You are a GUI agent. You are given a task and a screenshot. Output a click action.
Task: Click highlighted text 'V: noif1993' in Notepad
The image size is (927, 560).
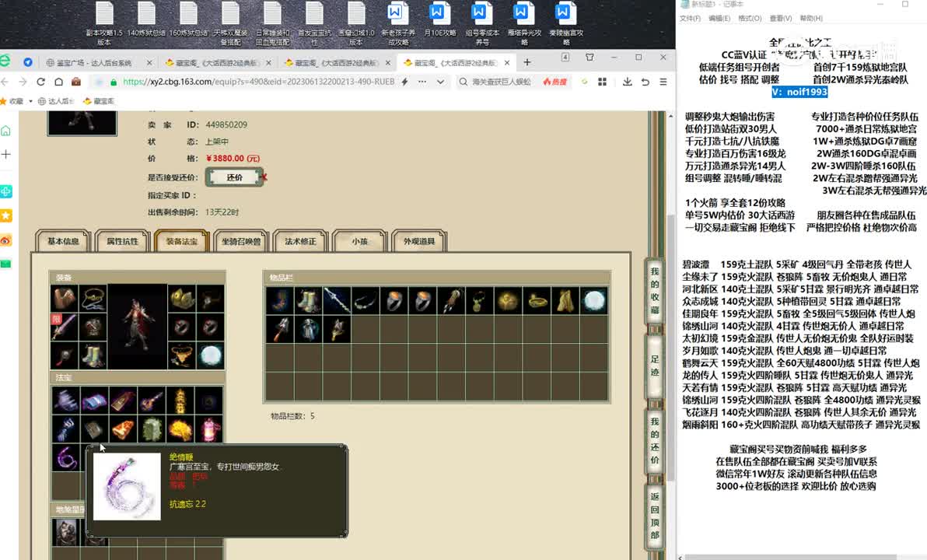(799, 92)
